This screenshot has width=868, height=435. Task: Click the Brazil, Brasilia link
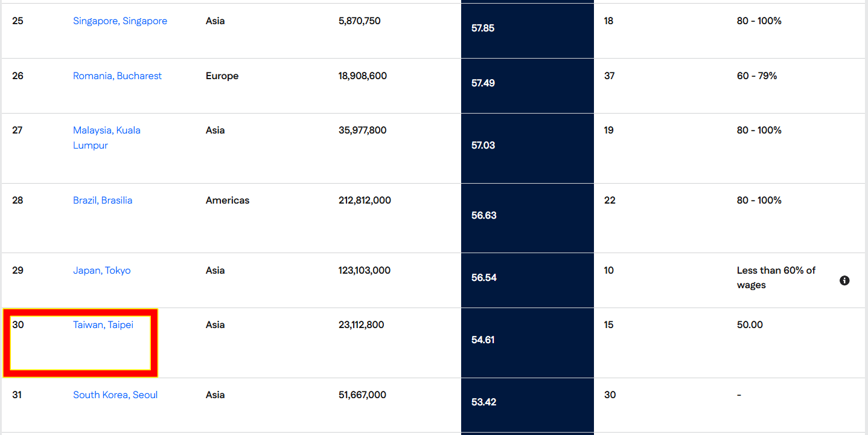[x=103, y=201]
